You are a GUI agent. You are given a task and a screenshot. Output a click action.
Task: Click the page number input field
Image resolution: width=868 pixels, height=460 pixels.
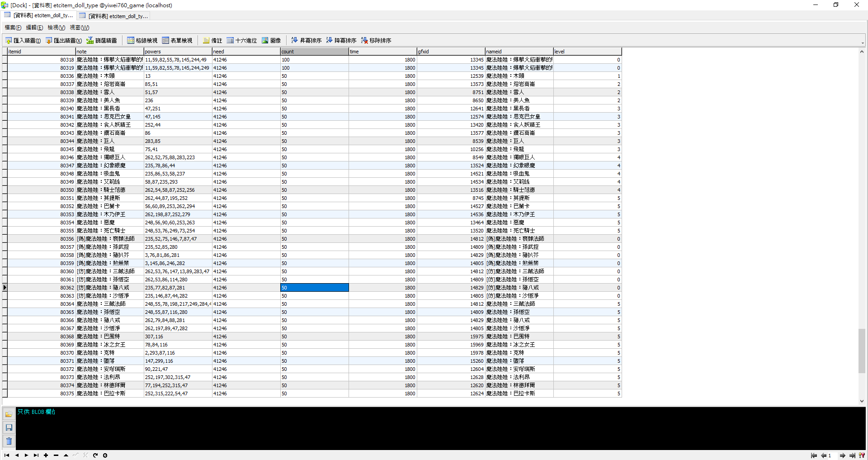(x=832, y=455)
